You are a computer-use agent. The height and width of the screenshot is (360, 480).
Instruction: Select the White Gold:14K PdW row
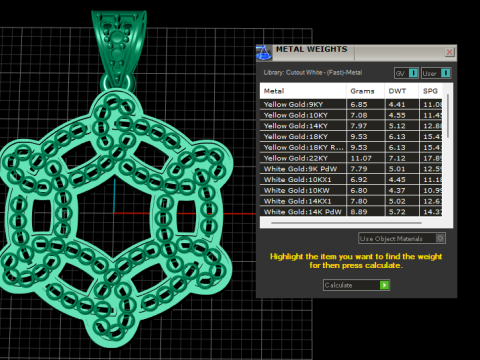pyautogui.click(x=351, y=212)
